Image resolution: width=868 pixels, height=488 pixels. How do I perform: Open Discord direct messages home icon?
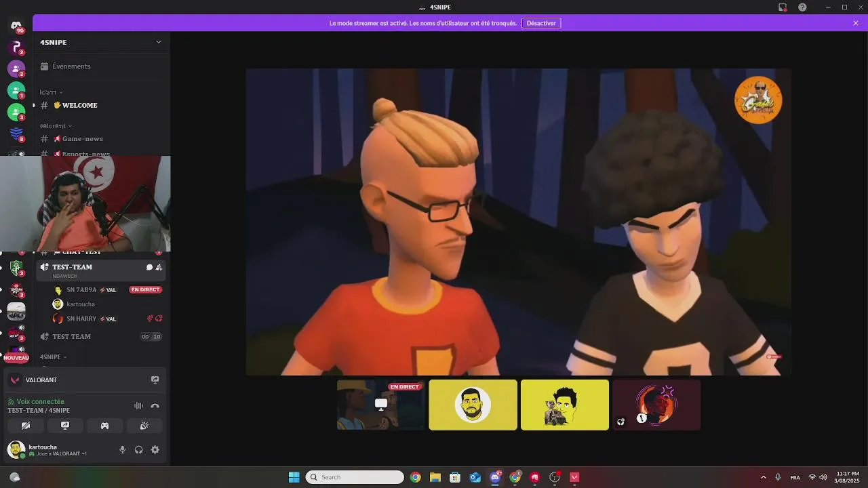point(16,26)
